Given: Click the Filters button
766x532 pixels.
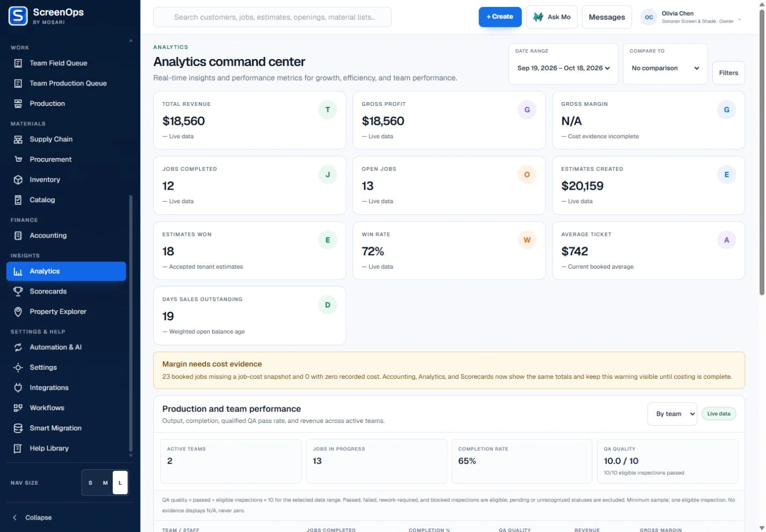Looking at the screenshot, I should pos(728,73).
